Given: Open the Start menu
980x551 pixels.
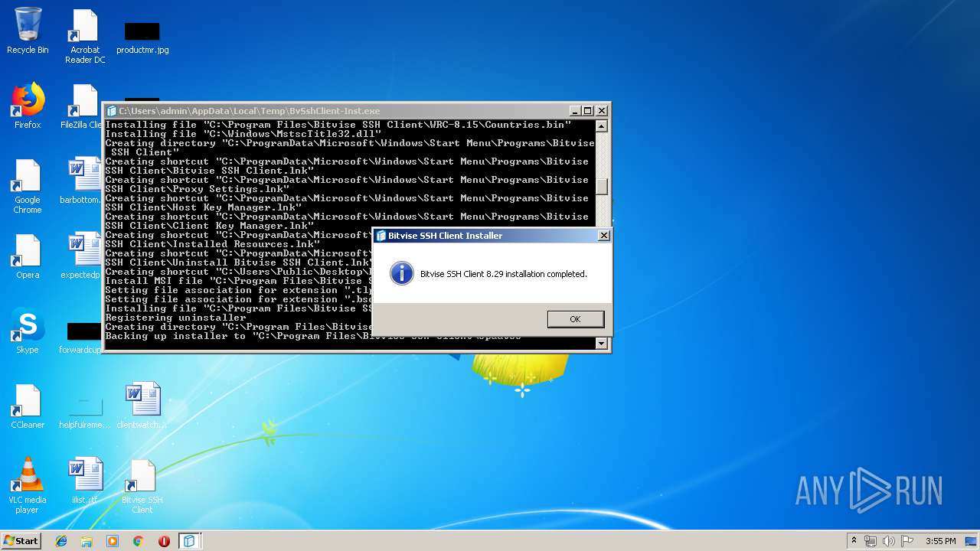Looking at the screenshot, I should click(x=21, y=540).
